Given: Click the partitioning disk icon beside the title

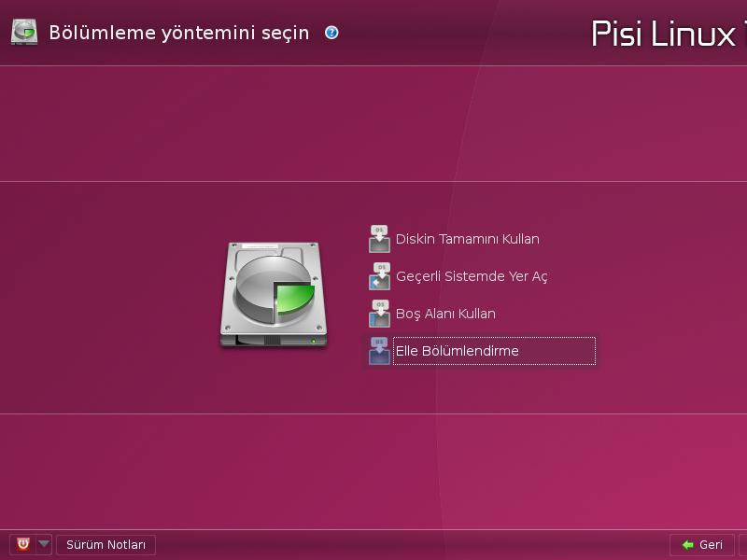Looking at the screenshot, I should click(x=24, y=32).
